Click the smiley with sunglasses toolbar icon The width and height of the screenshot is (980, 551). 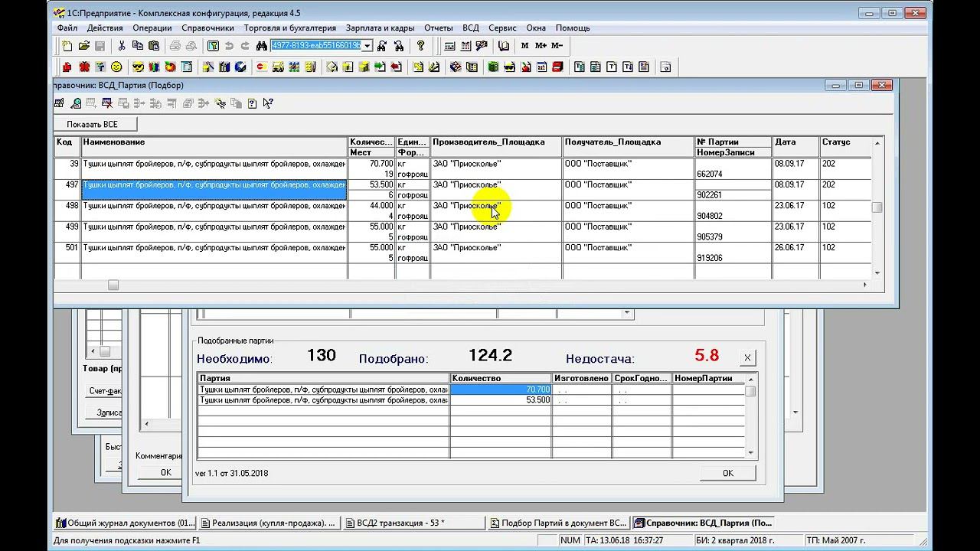[x=138, y=67]
